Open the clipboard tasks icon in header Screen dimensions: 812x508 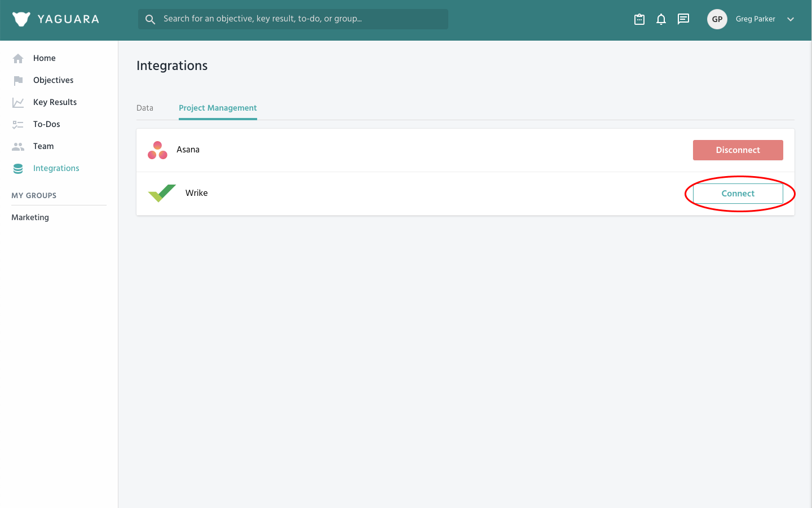pos(639,19)
